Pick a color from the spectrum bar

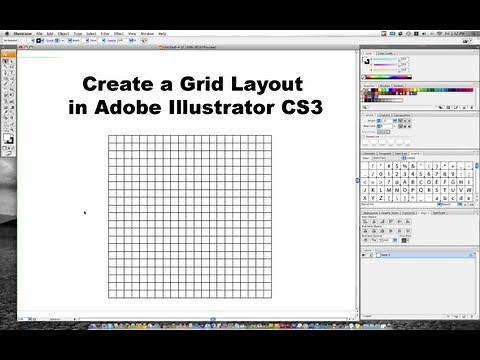389,77
